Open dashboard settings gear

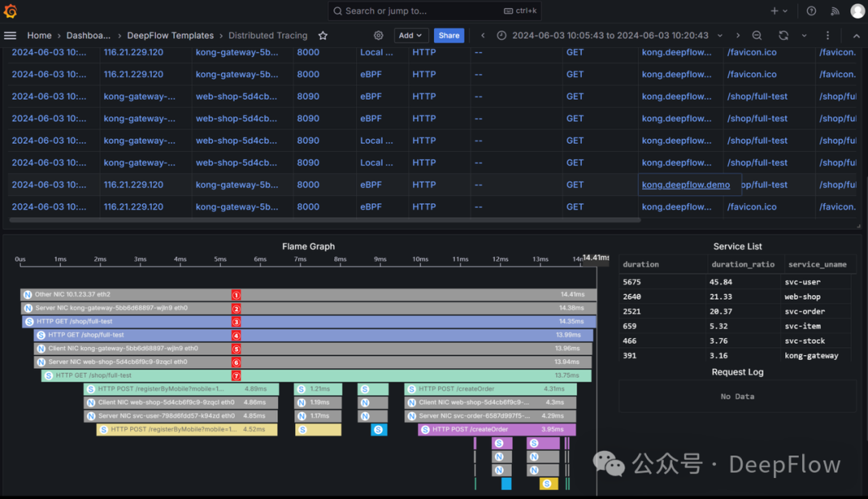(379, 35)
